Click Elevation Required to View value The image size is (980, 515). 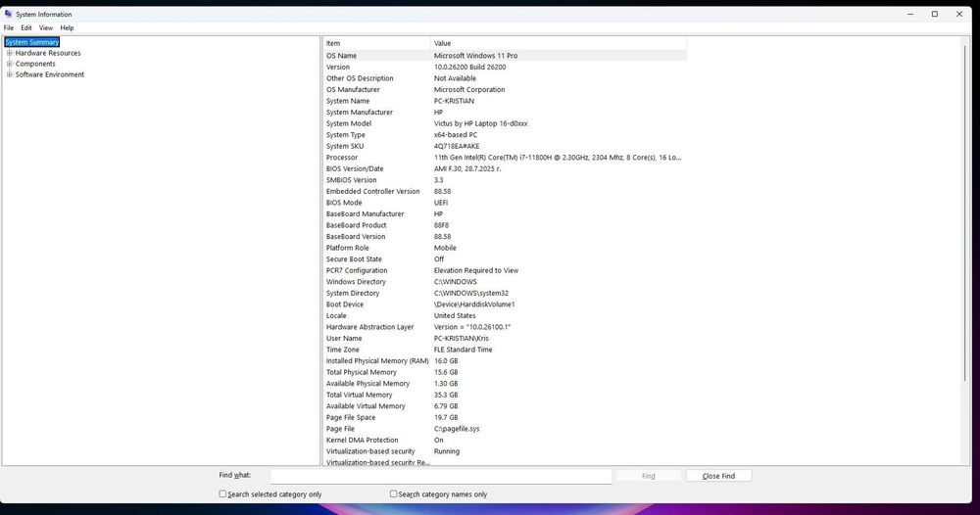point(476,270)
